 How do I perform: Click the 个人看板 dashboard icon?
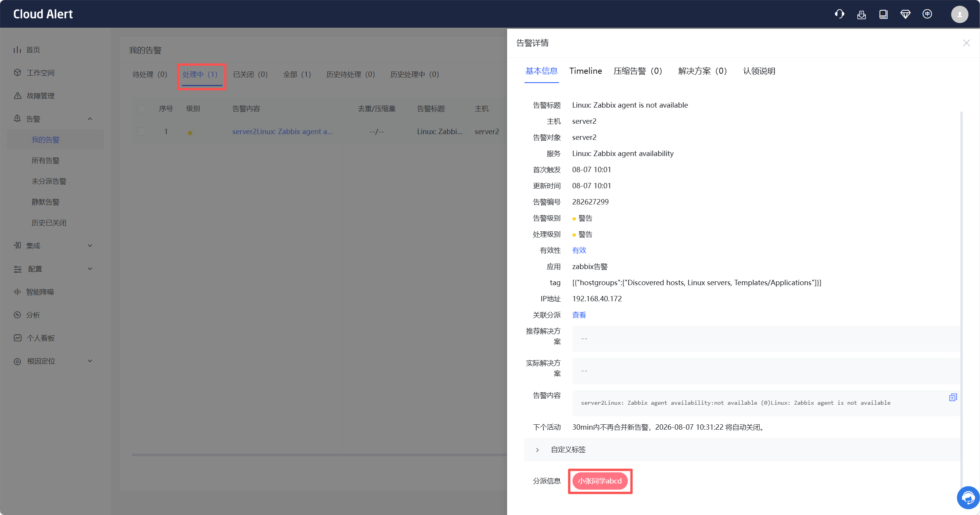point(17,338)
